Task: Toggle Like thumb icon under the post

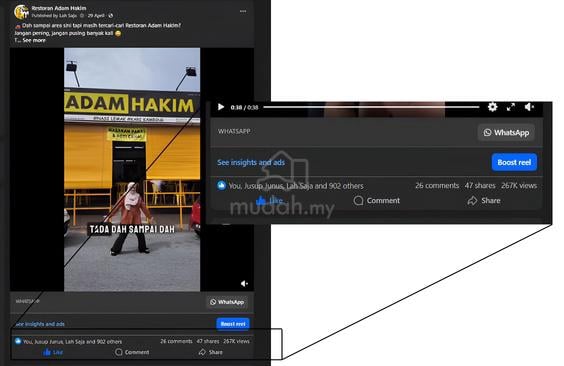Action: click(x=47, y=352)
